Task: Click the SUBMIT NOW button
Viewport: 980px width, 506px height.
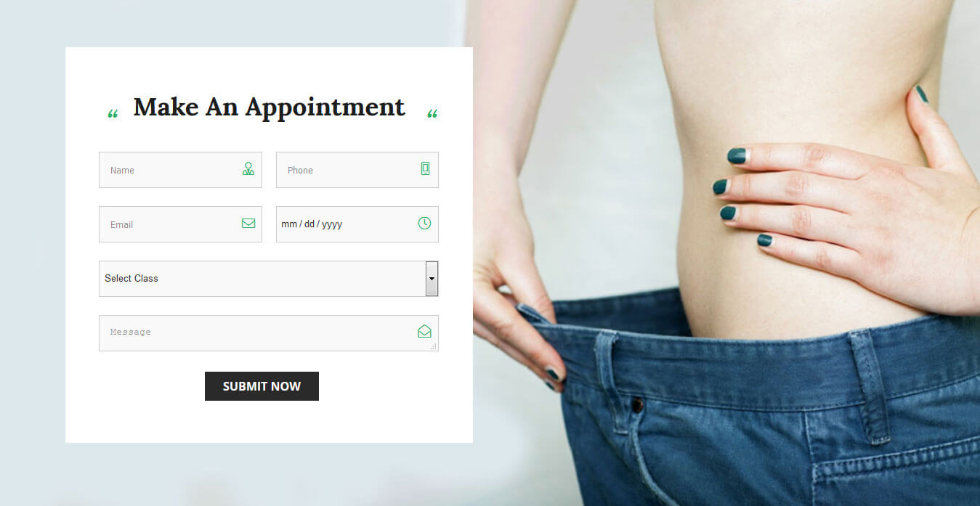Action: pyautogui.click(x=262, y=386)
